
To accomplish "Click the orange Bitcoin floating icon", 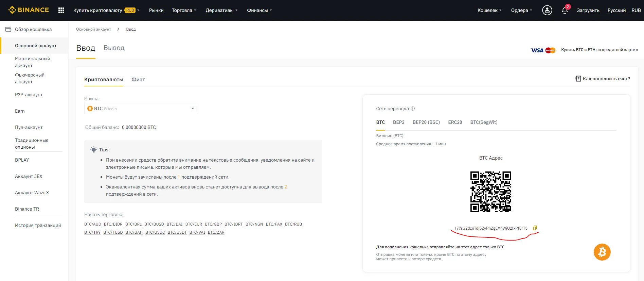I will (x=602, y=252).
